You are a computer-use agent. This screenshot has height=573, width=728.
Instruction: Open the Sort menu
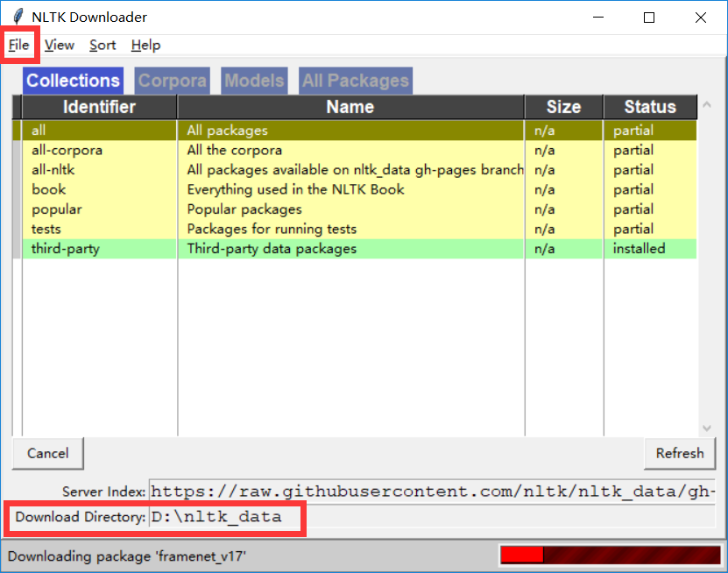(102, 45)
